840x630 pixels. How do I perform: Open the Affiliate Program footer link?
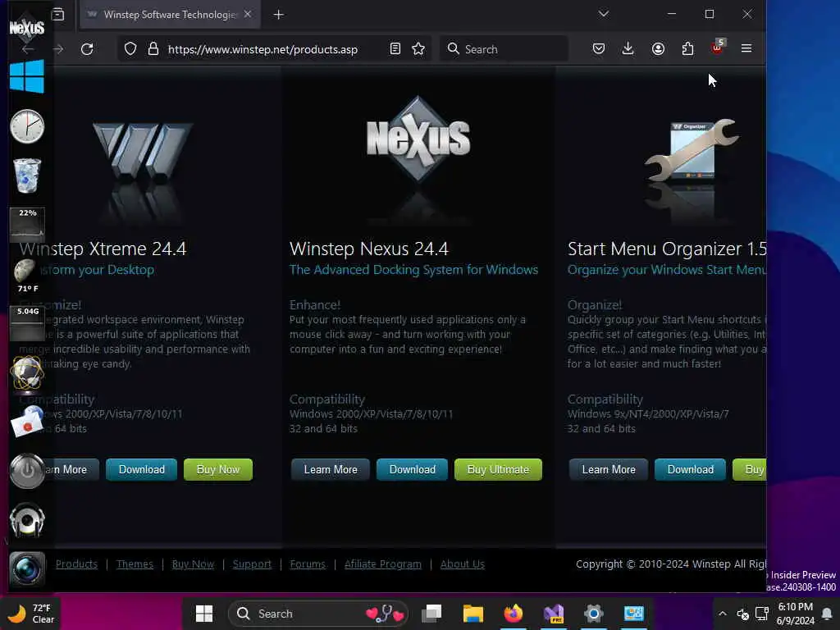point(382,564)
